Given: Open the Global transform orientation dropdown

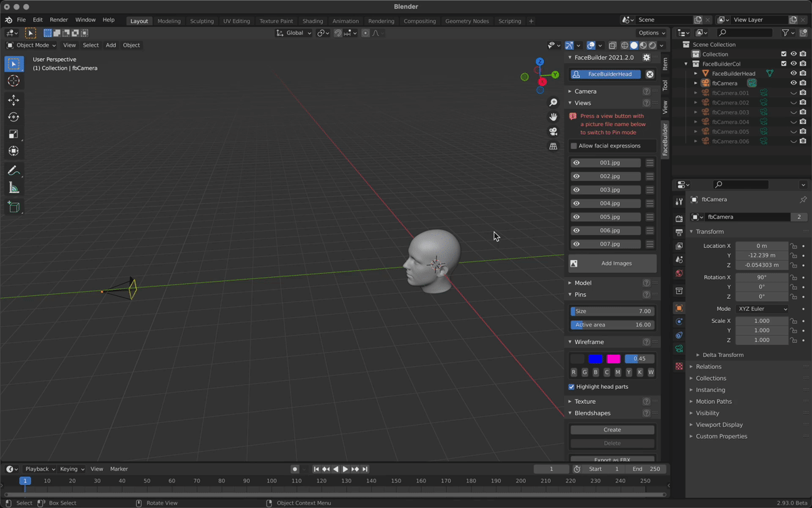Looking at the screenshot, I should [294, 33].
